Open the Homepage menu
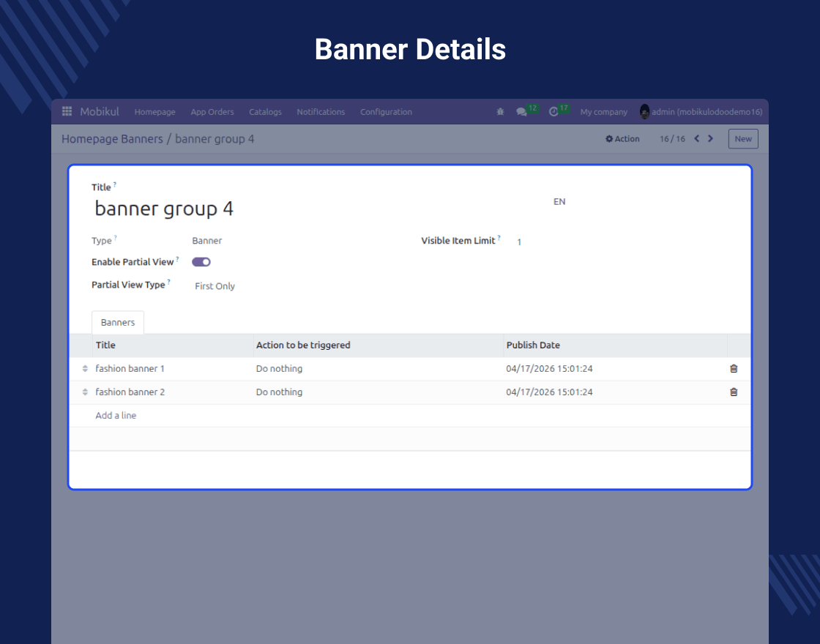This screenshot has width=820, height=644. pos(154,112)
